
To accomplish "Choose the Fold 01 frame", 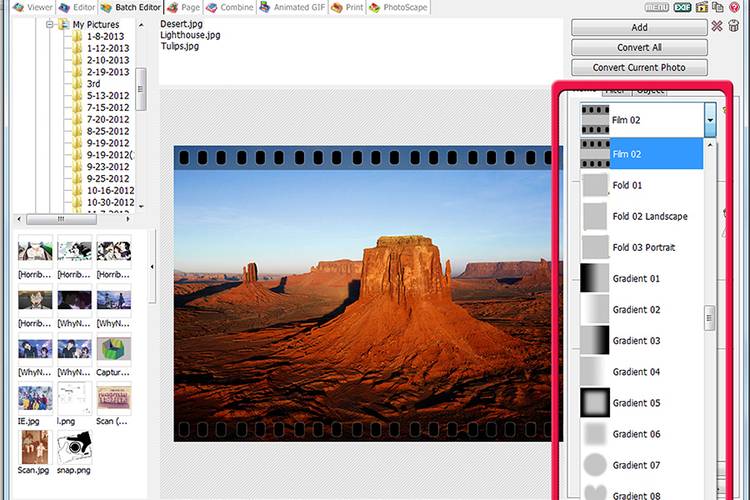I will pos(642,185).
